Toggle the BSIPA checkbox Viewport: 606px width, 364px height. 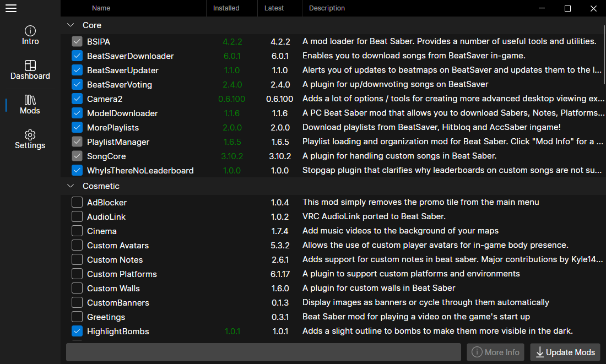[77, 41]
